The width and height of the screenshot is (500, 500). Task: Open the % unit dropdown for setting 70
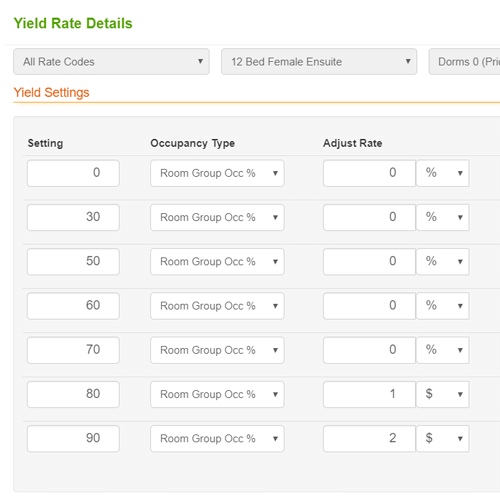[x=443, y=350]
